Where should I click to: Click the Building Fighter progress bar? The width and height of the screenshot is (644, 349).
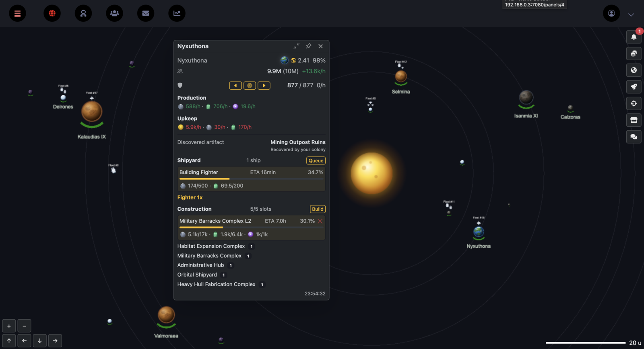click(x=252, y=179)
